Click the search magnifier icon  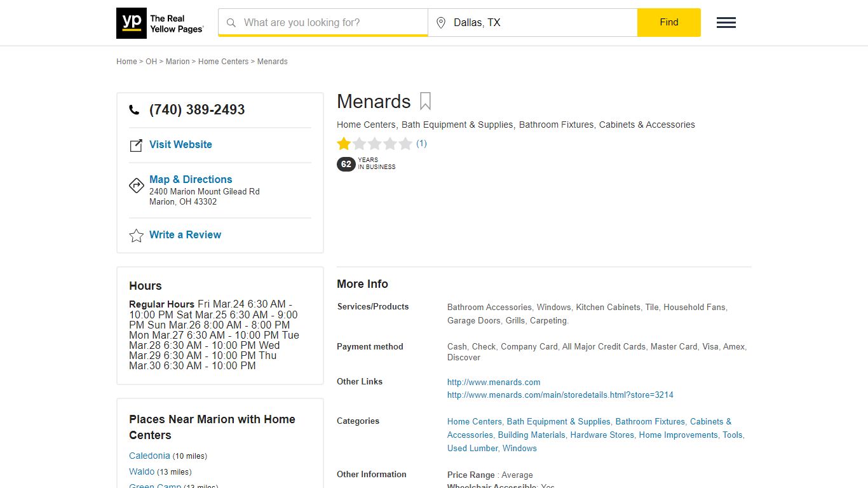pos(231,23)
